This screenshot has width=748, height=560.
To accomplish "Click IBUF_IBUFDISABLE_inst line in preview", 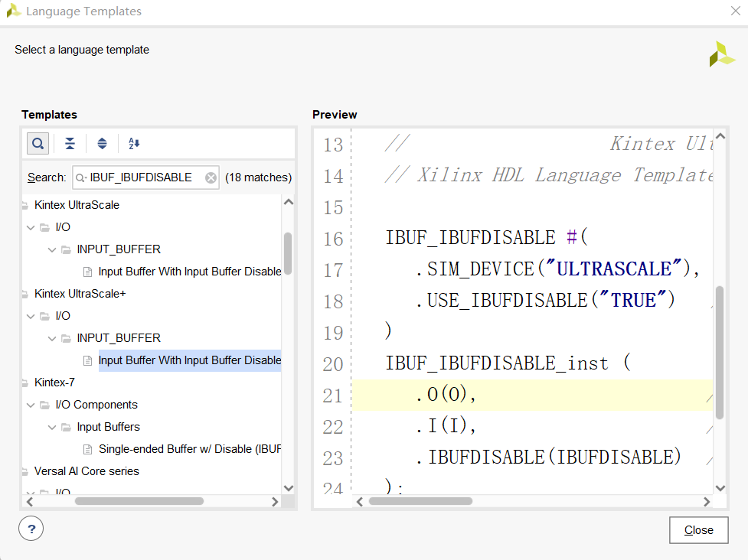I will (x=508, y=363).
